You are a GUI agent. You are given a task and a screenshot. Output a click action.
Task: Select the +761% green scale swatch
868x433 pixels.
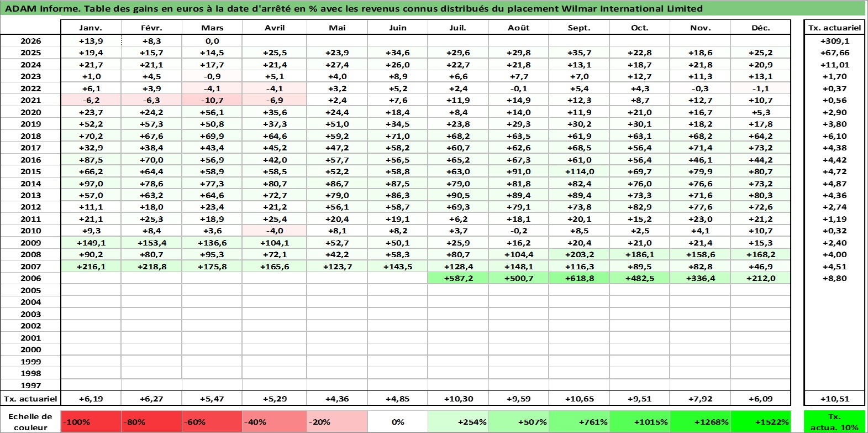579,421
